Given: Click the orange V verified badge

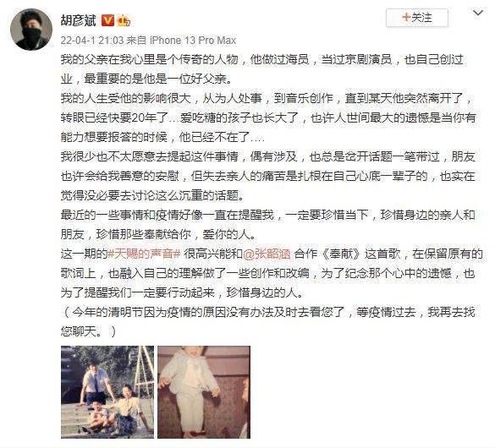Looking at the screenshot, I should (x=107, y=20).
